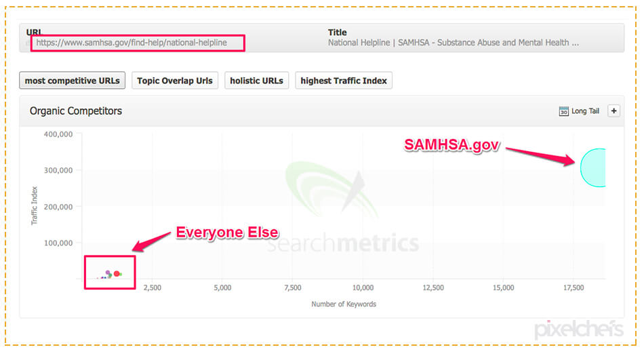
Task: Click the 300,000 y-axis value
Action: click(58, 170)
